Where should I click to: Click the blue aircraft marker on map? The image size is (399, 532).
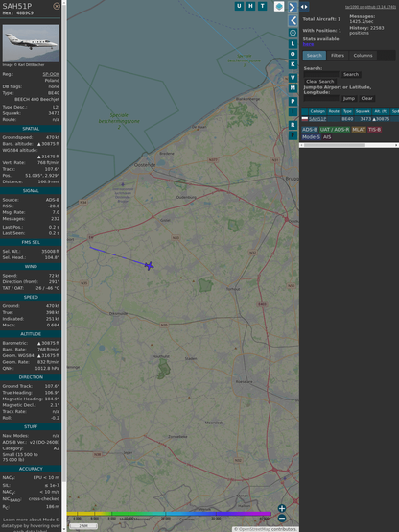click(x=149, y=266)
